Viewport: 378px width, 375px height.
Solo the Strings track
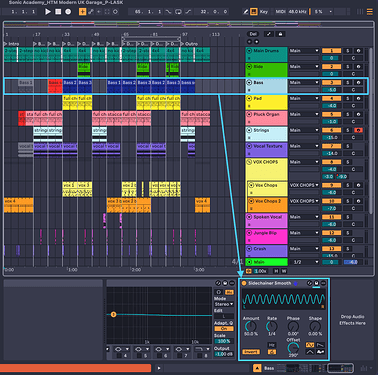pos(348,130)
